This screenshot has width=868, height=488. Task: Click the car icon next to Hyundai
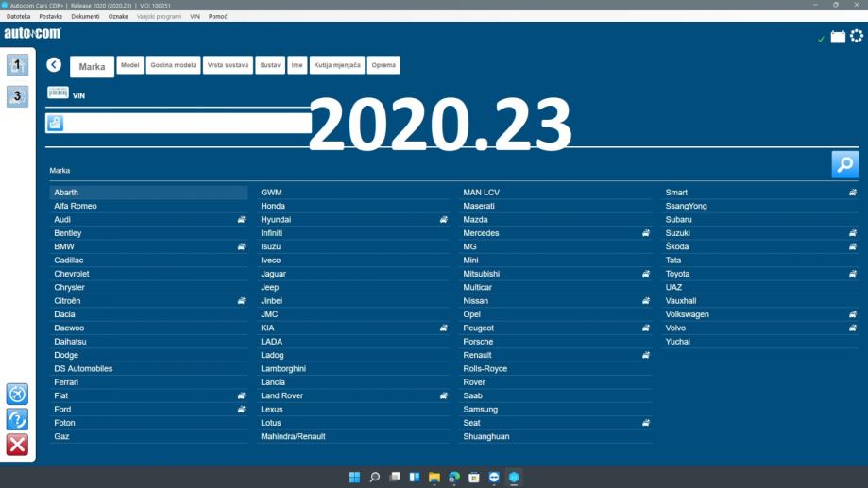(443, 220)
